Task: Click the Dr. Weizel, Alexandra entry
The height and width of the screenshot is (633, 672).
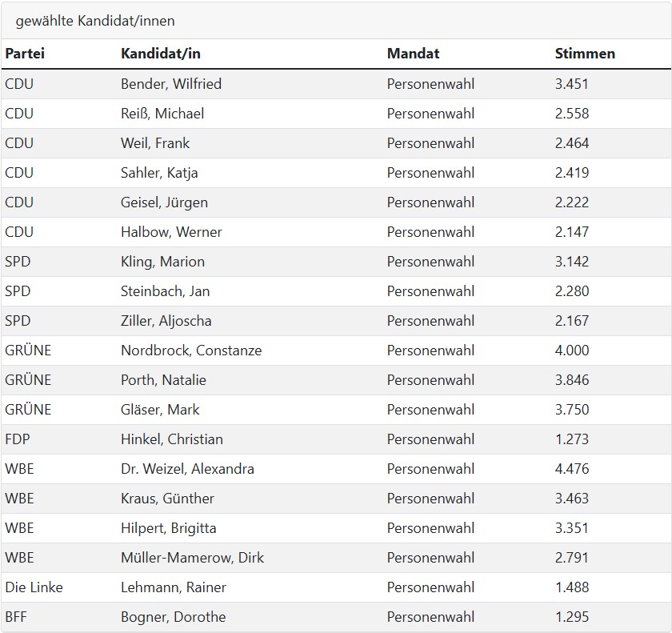Action: [187, 469]
